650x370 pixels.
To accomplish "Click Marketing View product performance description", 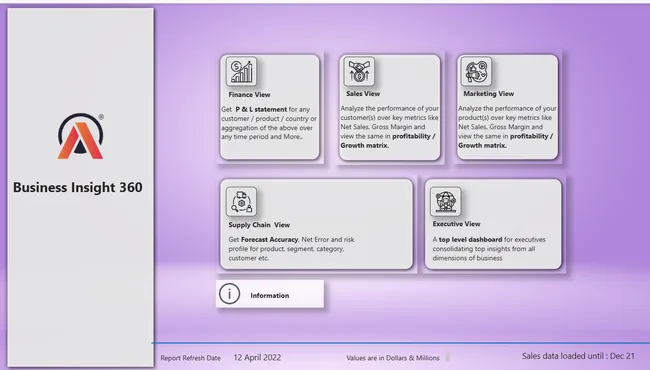I will tap(507, 127).
